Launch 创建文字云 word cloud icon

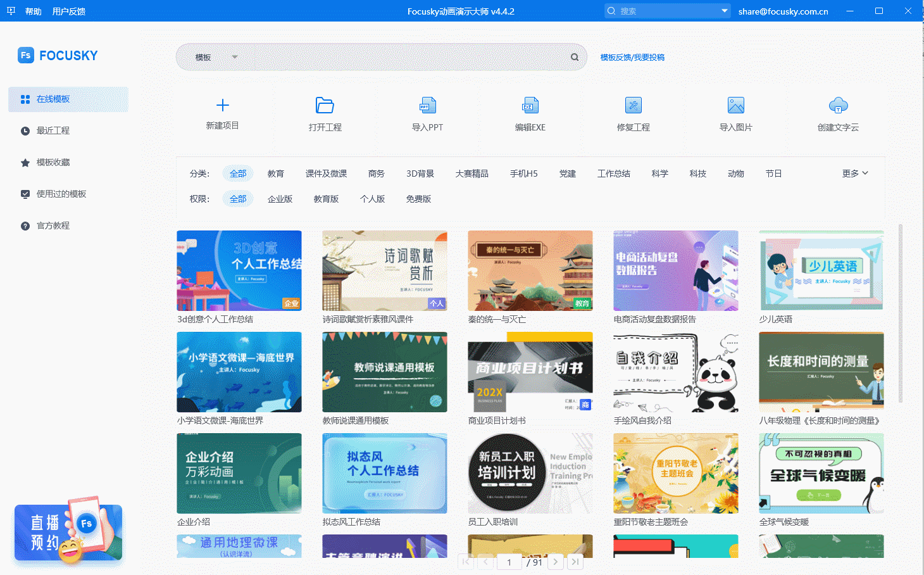(x=838, y=105)
